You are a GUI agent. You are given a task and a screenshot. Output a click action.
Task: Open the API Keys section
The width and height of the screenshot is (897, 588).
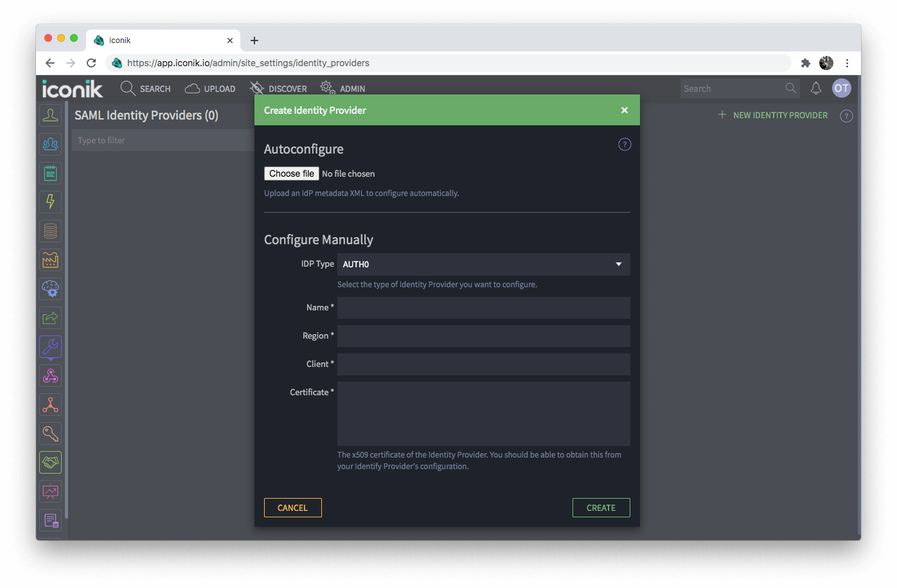[50, 433]
